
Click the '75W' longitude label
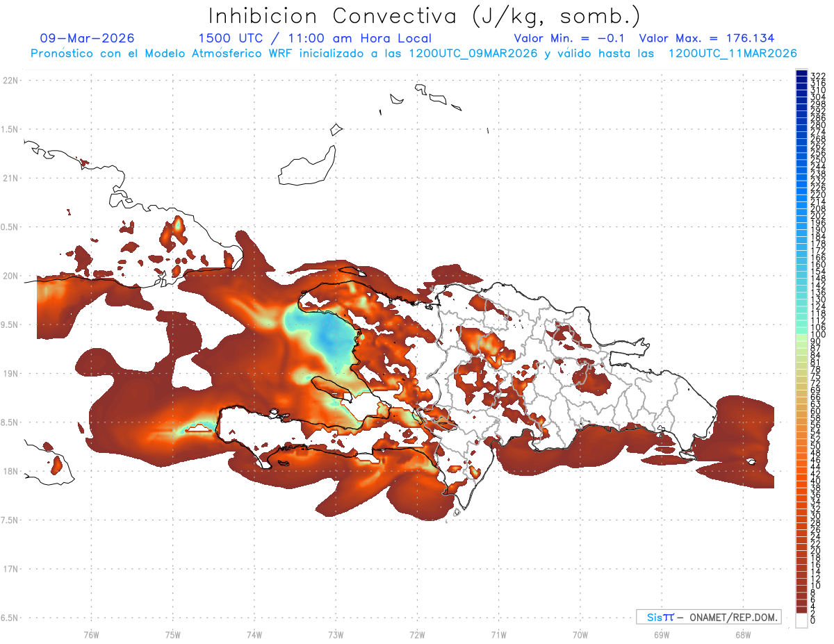(x=173, y=634)
